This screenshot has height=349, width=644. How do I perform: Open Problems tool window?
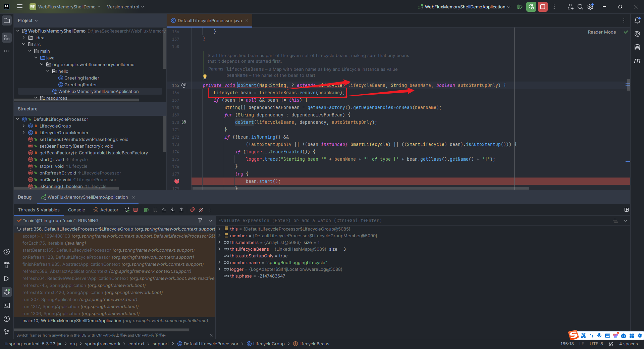(7, 319)
